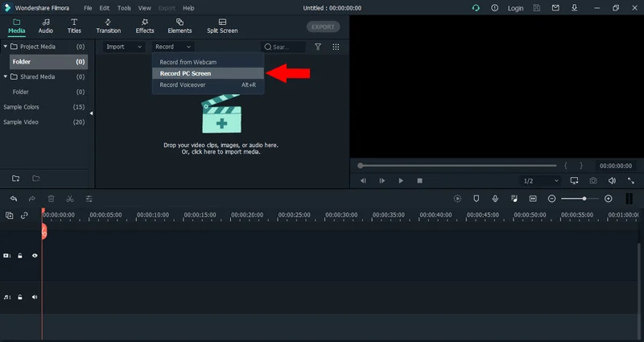
Task: Open the Help menu
Action: point(188,8)
